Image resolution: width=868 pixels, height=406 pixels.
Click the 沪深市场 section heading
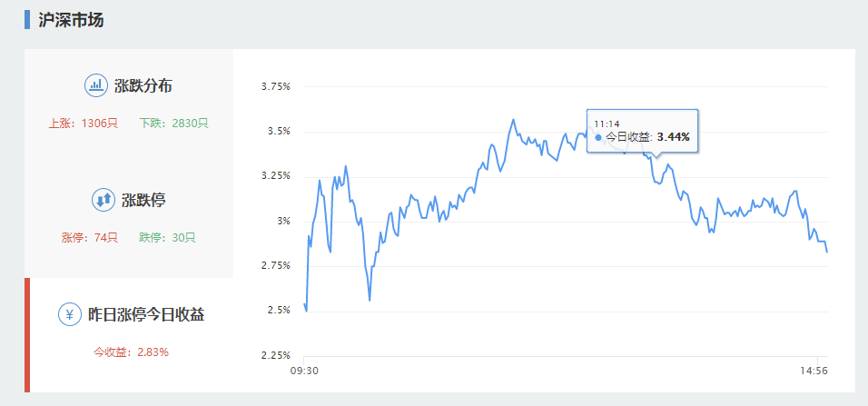click(71, 19)
